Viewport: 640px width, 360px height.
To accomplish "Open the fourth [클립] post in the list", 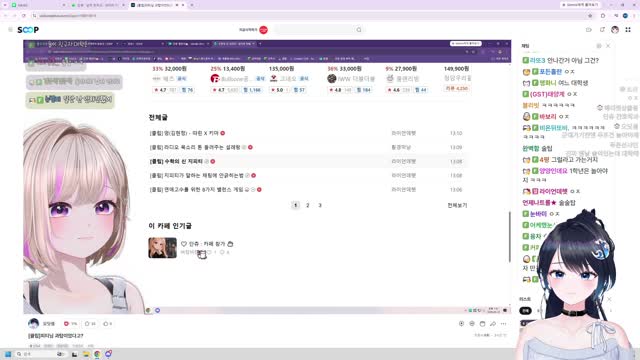I will pos(196,176).
